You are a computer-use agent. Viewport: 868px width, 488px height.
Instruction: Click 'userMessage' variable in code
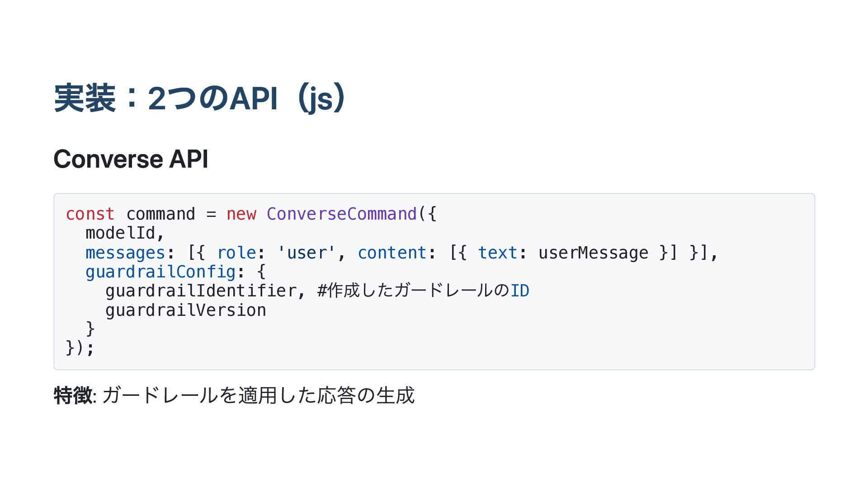(x=593, y=253)
